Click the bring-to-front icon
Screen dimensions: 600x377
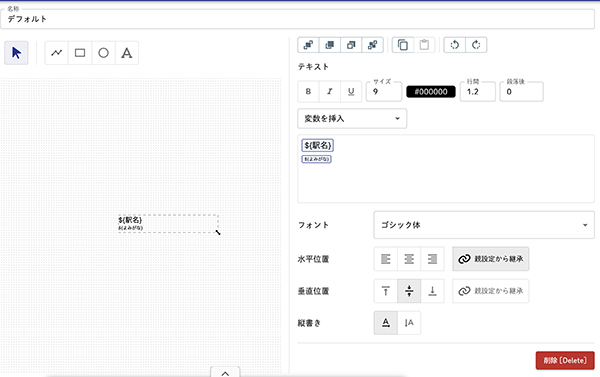(x=308, y=45)
